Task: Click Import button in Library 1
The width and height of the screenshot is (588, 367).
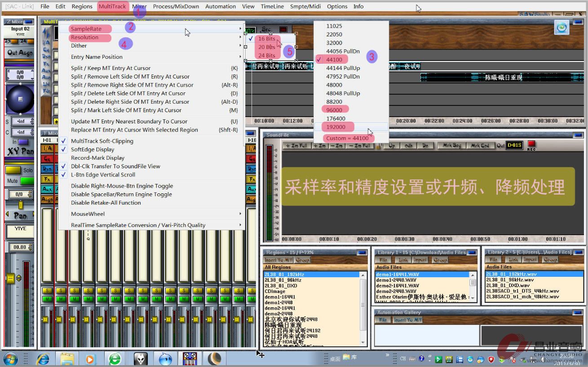Action: tap(420, 260)
